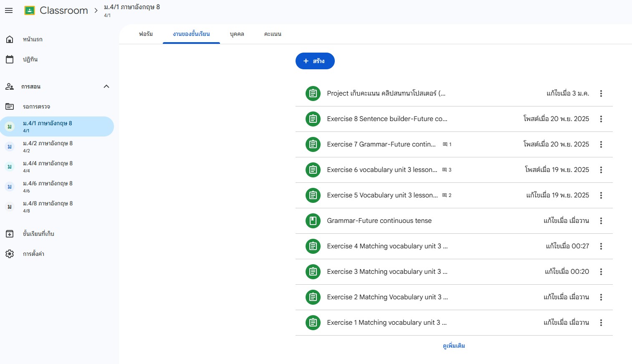Open the hamburger main menu
The height and width of the screenshot is (364, 632).
pyautogui.click(x=9, y=10)
